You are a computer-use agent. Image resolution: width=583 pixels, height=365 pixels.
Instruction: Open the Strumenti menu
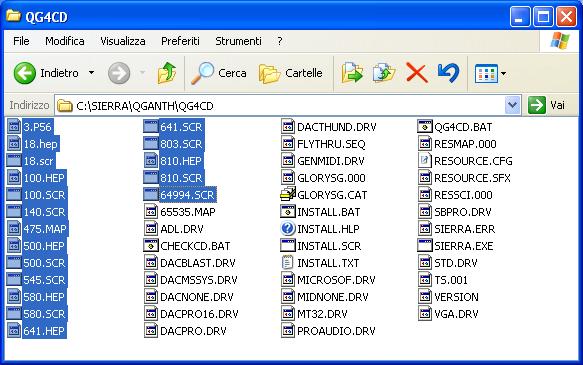tap(238, 41)
